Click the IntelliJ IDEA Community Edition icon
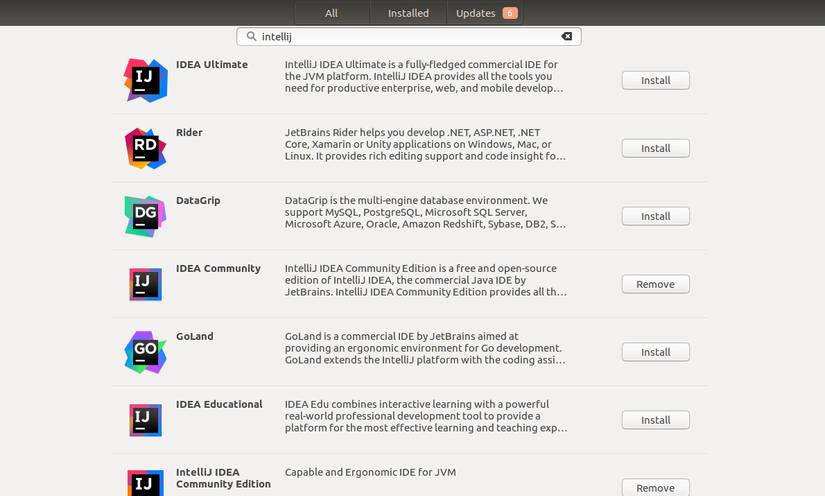The height and width of the screenshot is (496, 825). pyautogui.click(x=145, y=483)
